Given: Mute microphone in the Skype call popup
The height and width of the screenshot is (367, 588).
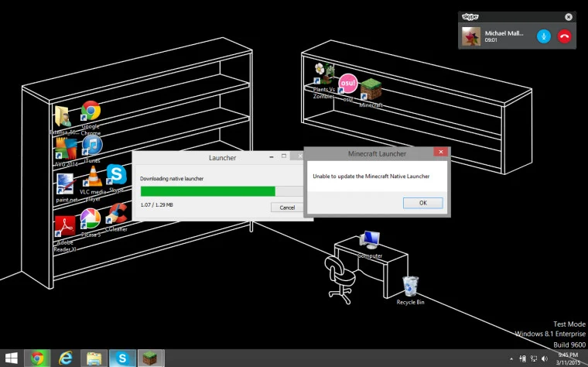Looking at the screenshot, I should (x=544, y=36).
